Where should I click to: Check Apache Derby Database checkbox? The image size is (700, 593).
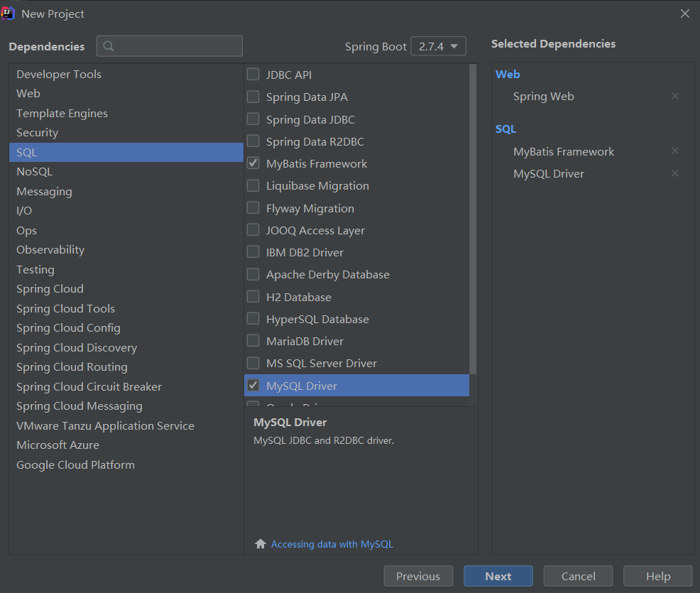[253, 274]
